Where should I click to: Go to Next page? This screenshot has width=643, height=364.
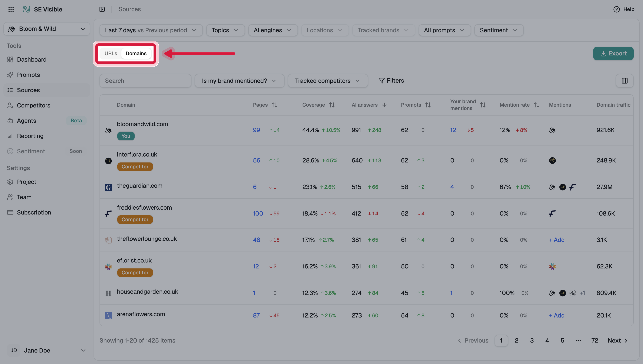click(618, 340)
